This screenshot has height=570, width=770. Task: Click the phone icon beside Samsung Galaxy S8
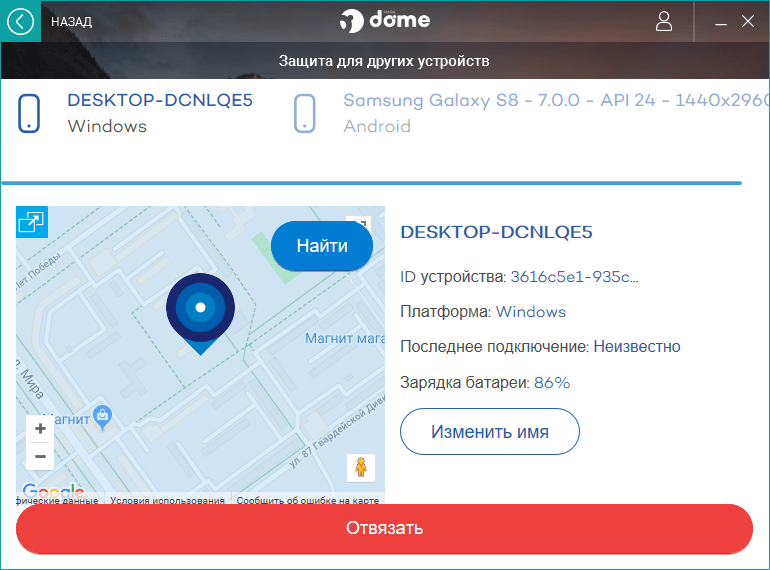304,113
